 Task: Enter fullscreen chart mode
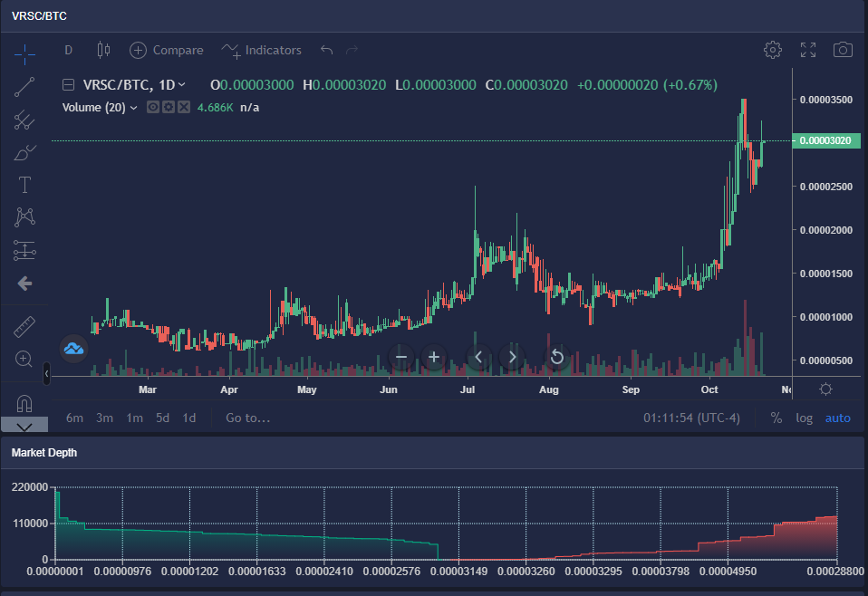(808, 50)
